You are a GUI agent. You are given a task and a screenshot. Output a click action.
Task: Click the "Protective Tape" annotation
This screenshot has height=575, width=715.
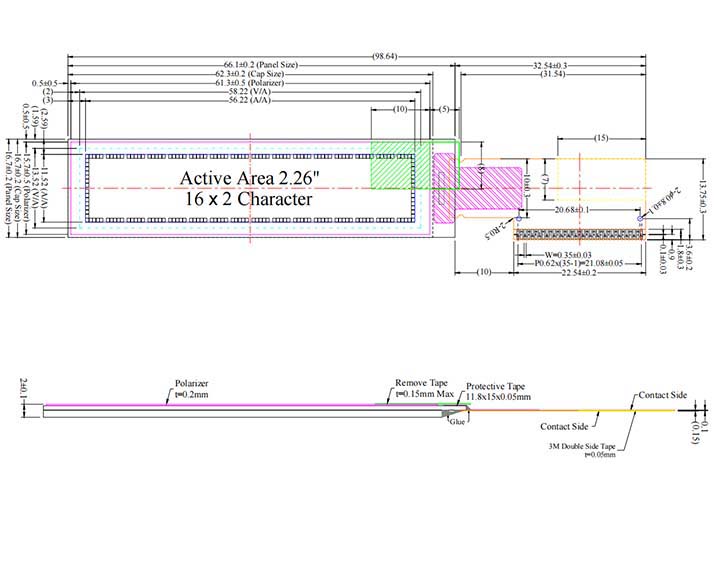495,386
